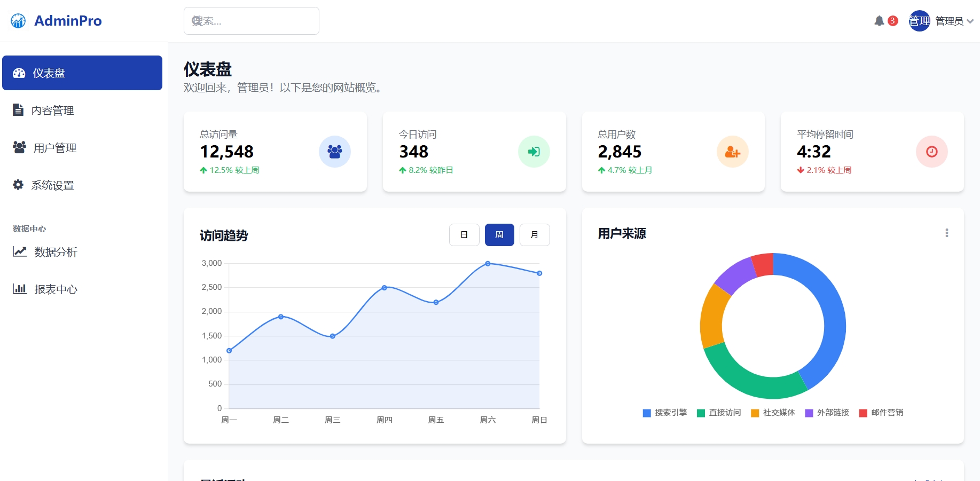The image size is (980, 481).
Task: Click the 系统设置 gear icon
Action: [18, 185]
